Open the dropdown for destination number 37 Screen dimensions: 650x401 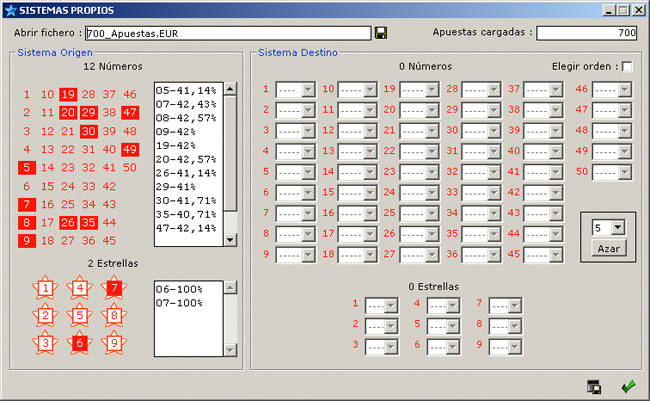click(556, 90)
